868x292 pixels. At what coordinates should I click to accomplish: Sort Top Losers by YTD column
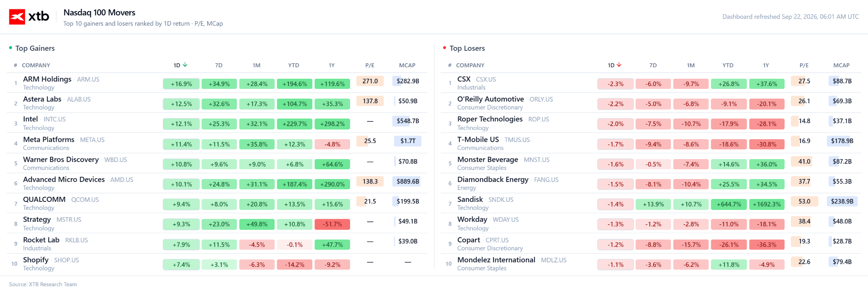pos(728,65)
